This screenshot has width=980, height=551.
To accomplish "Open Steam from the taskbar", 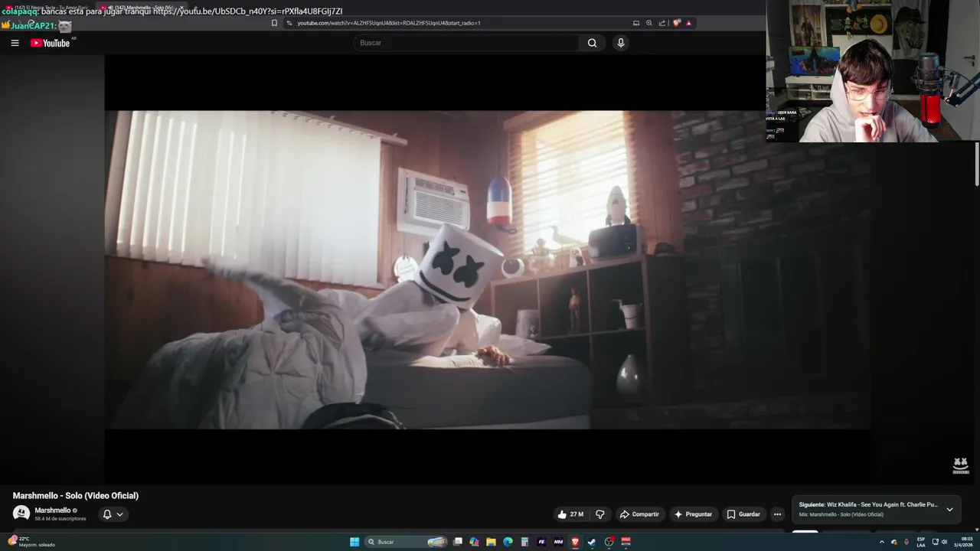I will click(592, 542).
